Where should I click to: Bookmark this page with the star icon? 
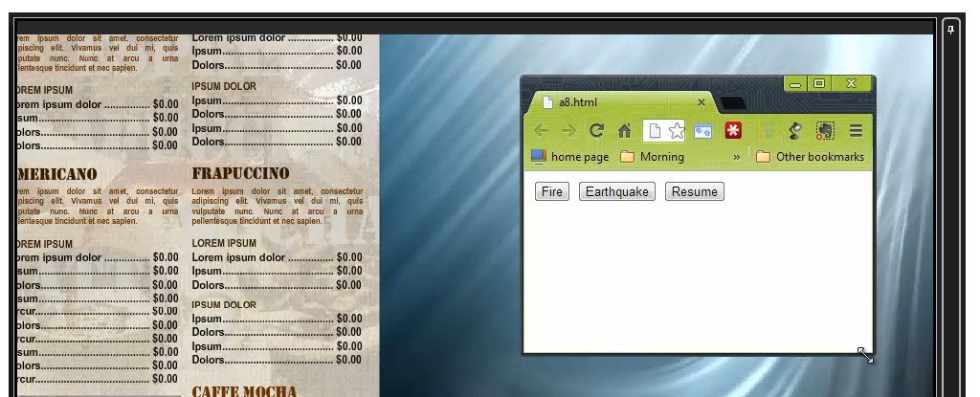[677, 131]
